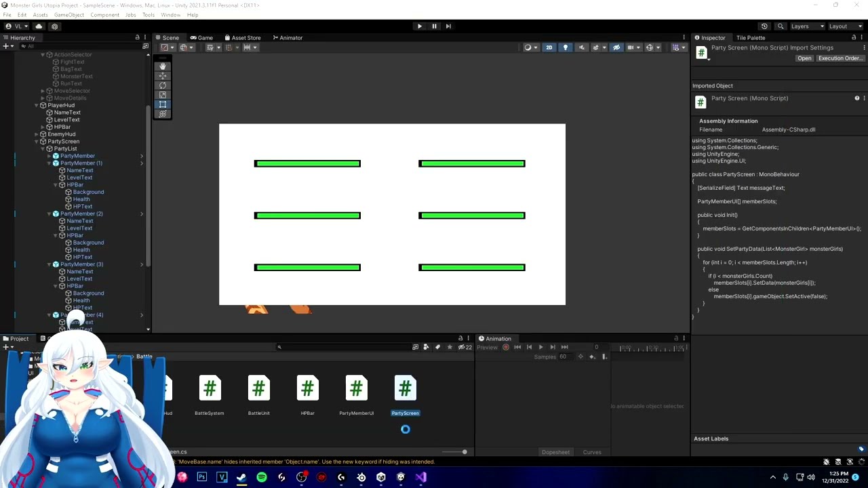
Task: Switch to the Game tab
Action: 201,38
